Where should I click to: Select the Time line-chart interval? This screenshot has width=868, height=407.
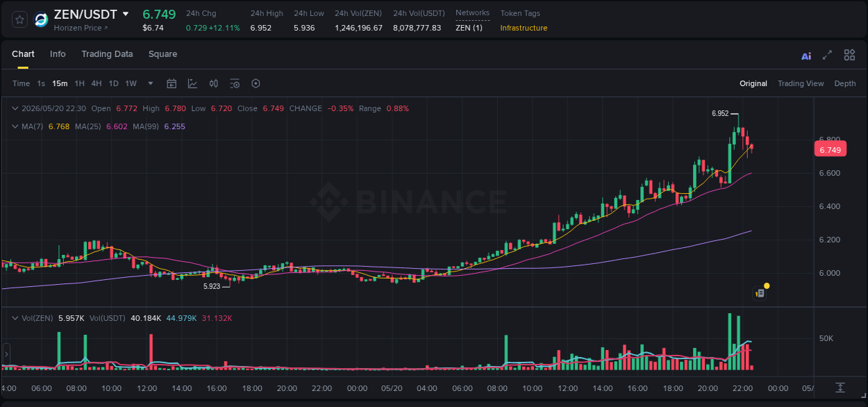(21, 83)
